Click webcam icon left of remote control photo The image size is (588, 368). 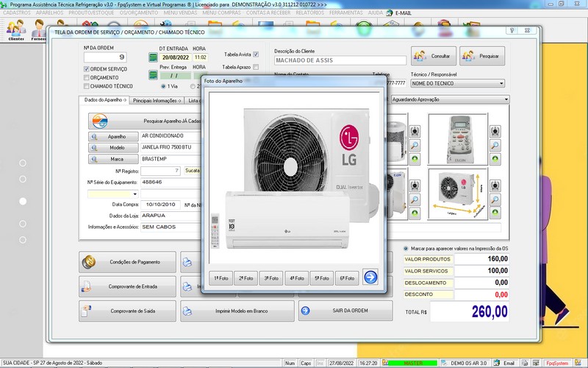415,131
